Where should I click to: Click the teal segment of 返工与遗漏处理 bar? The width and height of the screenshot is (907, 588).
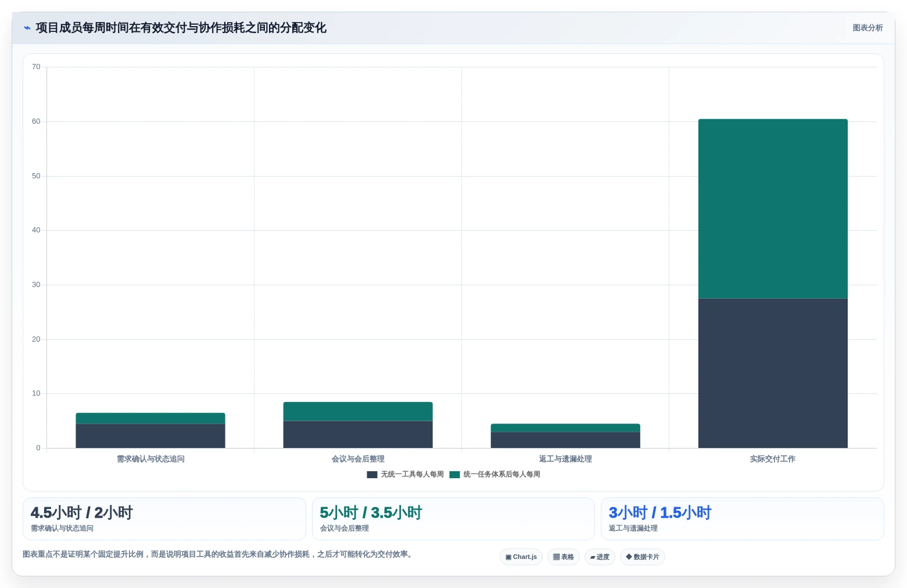click(x=565, y=428)
